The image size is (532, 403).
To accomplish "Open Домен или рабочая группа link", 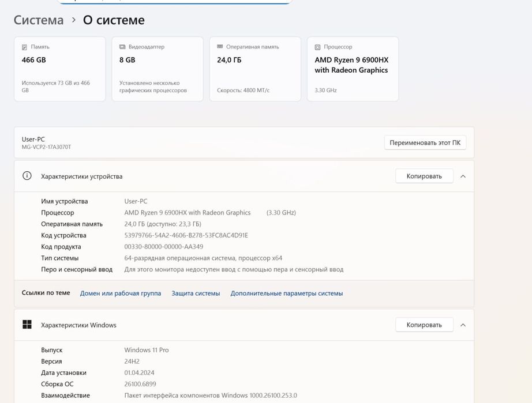I will click(x=121, y=293).
